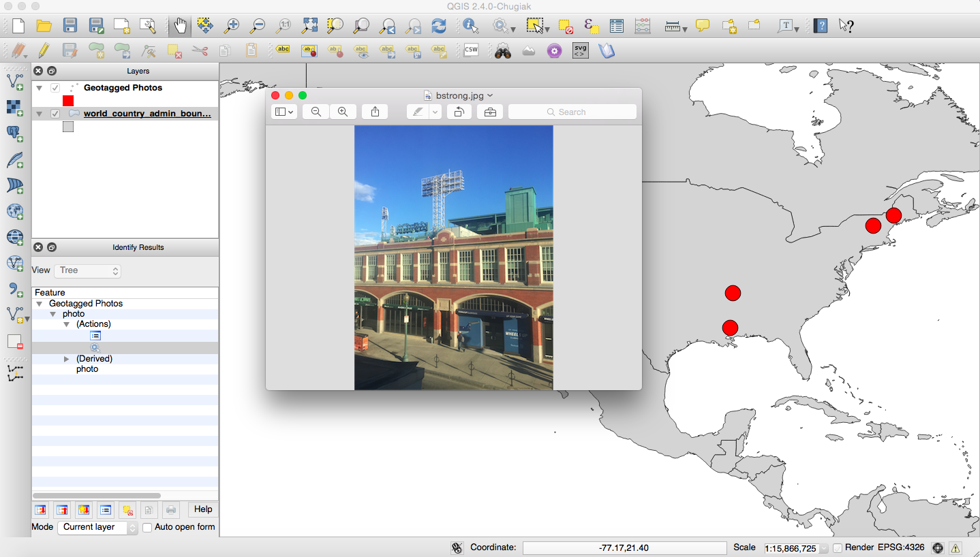
Task: Enable the Auto open form option
Action: click(x=147, y=527)
